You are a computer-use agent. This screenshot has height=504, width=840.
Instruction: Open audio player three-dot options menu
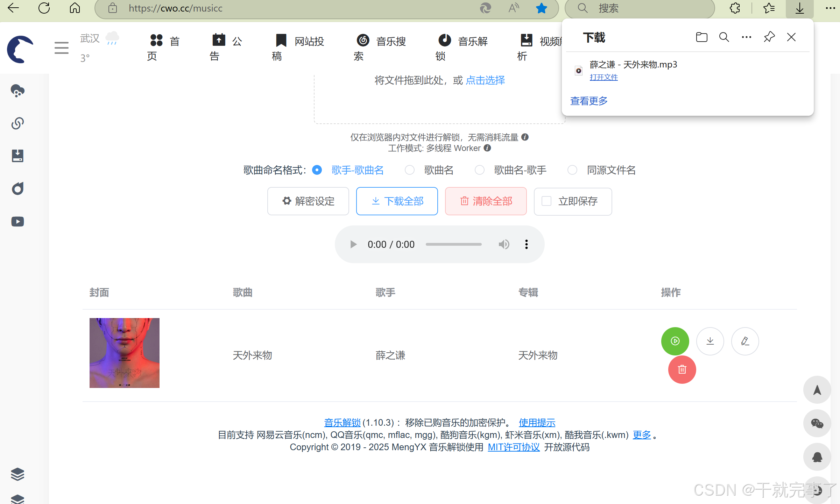pos(526,244)
